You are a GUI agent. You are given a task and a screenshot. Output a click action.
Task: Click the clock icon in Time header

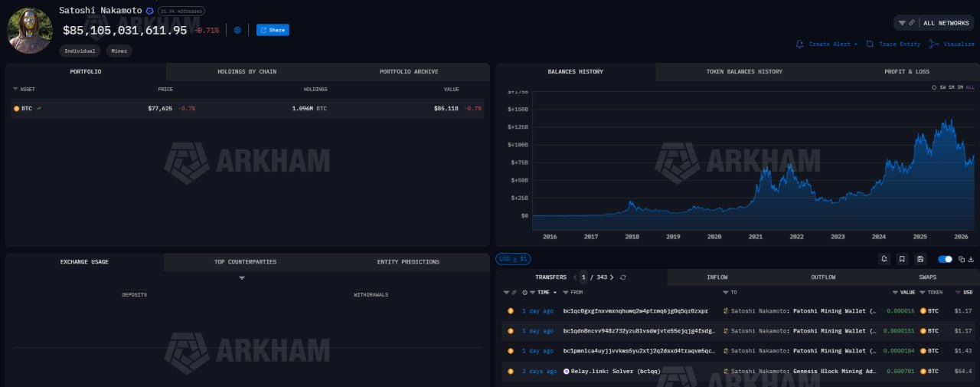524,292
